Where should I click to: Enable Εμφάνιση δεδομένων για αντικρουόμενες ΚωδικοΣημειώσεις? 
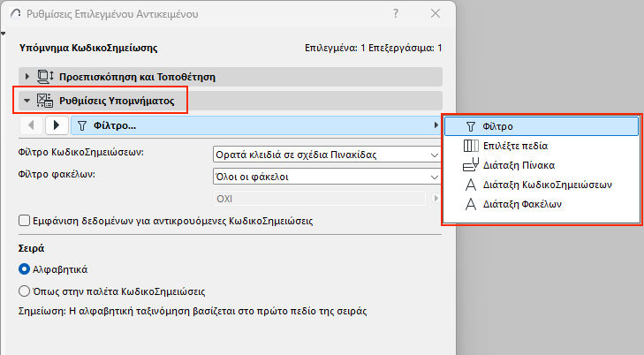(x=24, y=221)
